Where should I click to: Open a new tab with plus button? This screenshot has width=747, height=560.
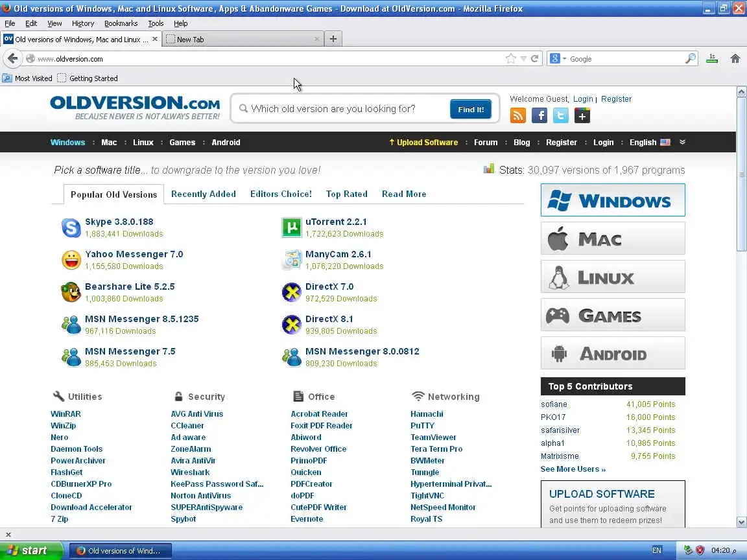[x=333, y=39]
